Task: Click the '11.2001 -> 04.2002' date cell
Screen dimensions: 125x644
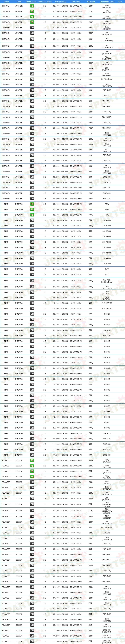Action: (x=61, y=85)
